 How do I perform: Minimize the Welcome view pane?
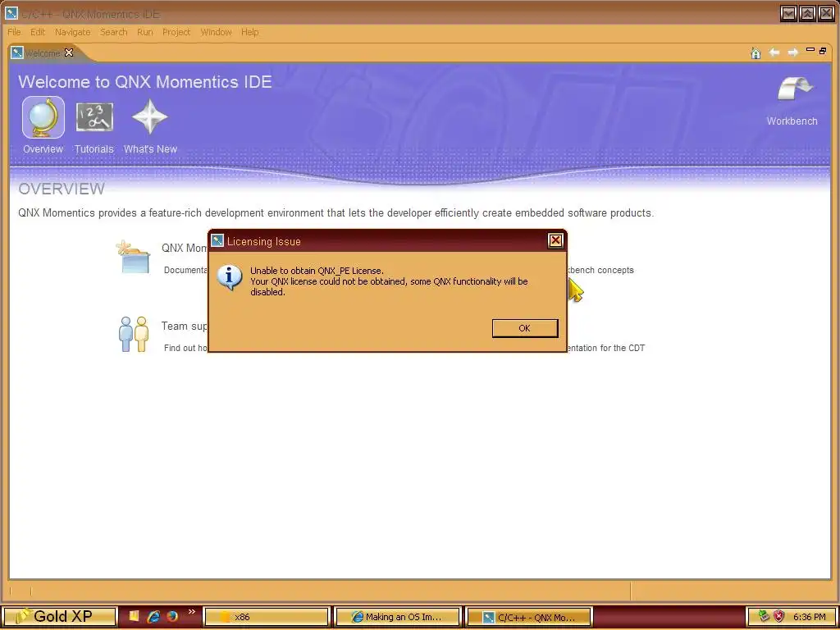pyautogui.click(x=810, y=50)
